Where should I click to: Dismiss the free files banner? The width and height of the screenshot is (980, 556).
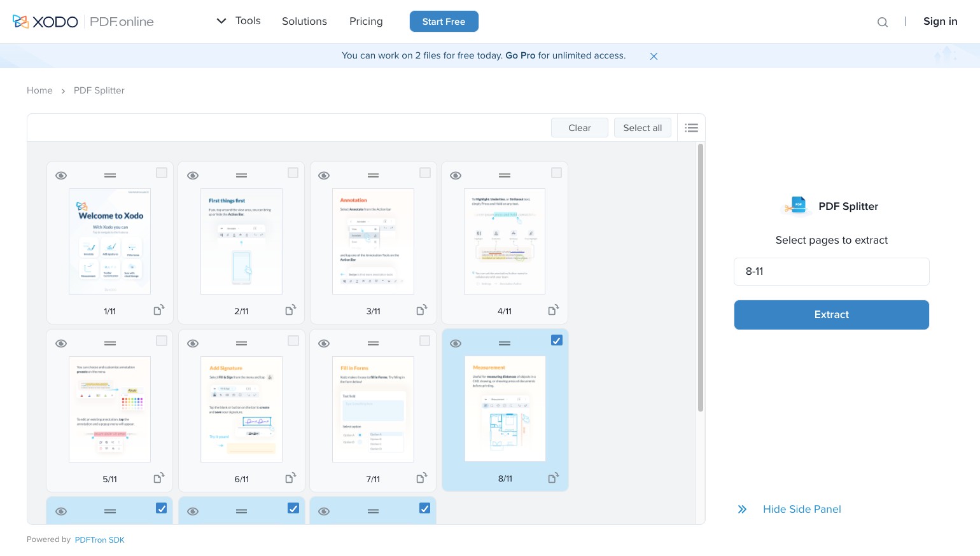point(654,56)
